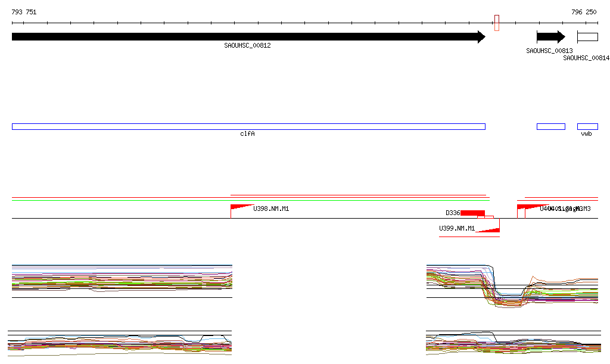Click the green horizontal track line
Viewport: 610px width, 364px height.
[x=119, y=200]
